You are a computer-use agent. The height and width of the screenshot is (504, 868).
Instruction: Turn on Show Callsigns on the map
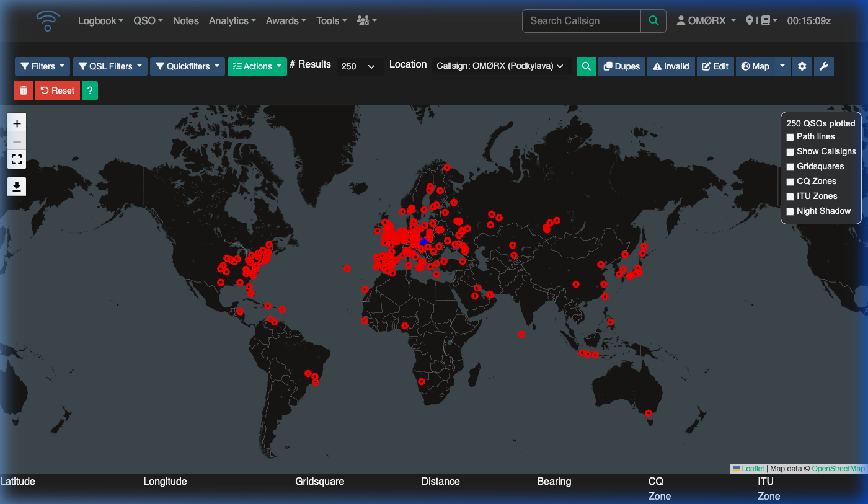point(790,152)
